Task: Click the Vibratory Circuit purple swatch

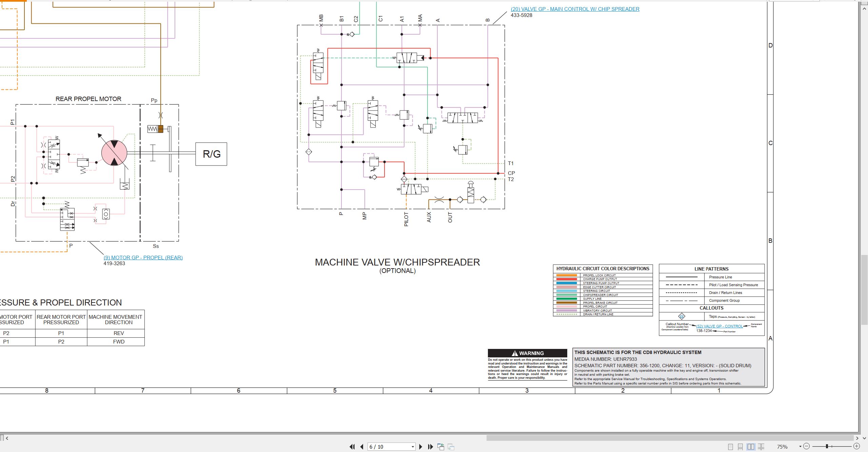Action: click(x=567, y=311)
